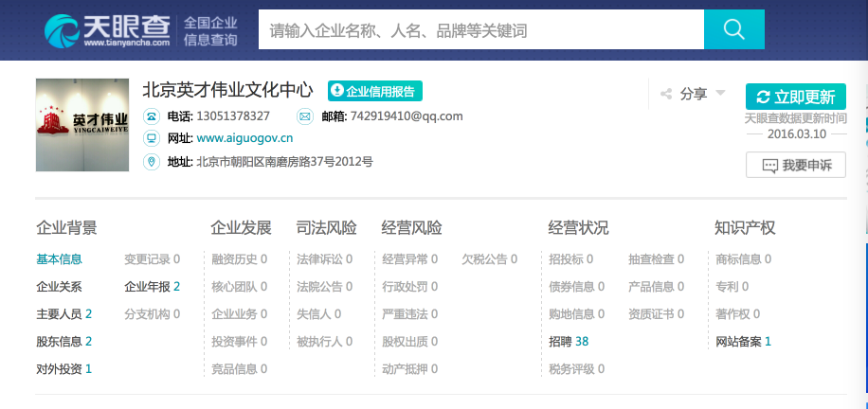
Task: Click the email envelope icon
Action: point(305,116)
